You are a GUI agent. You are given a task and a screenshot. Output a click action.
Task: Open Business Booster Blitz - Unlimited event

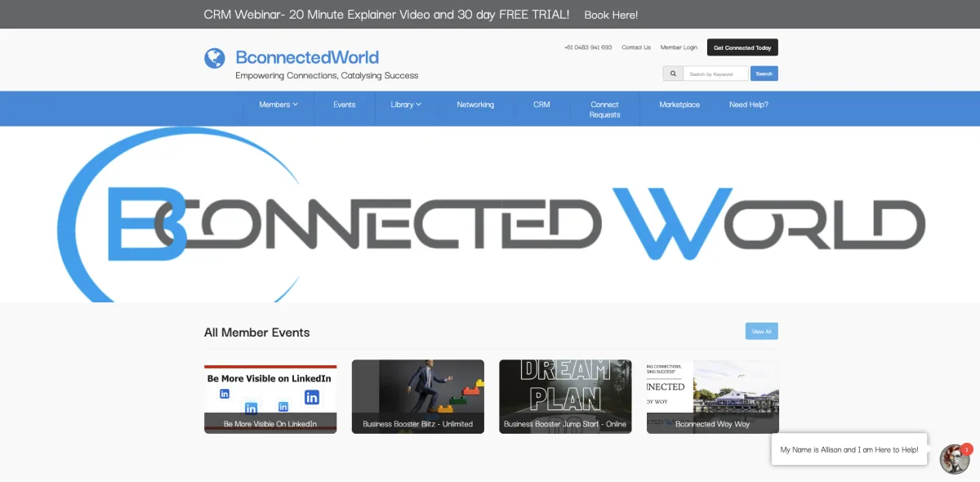click(418, 397)
